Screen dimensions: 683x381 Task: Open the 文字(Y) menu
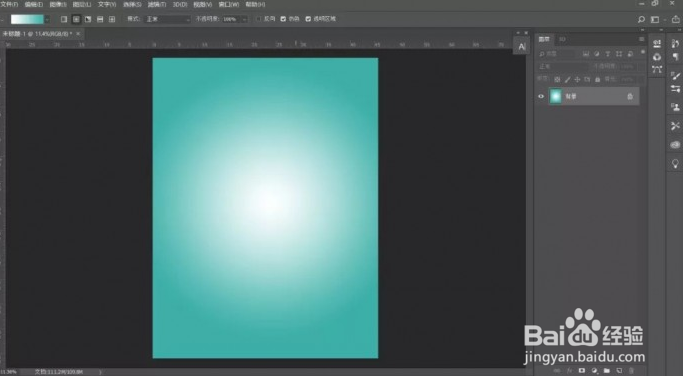[x=107, y=4]
